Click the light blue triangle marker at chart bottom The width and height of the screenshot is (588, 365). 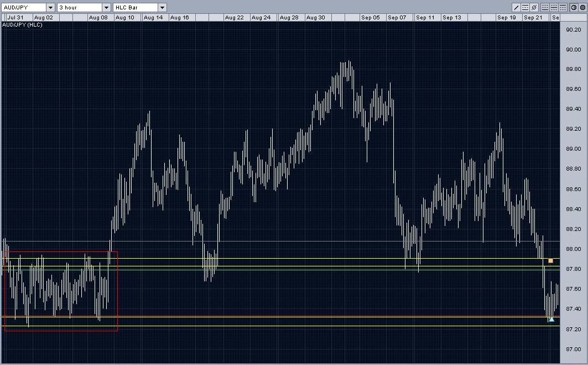click(551, 319)
